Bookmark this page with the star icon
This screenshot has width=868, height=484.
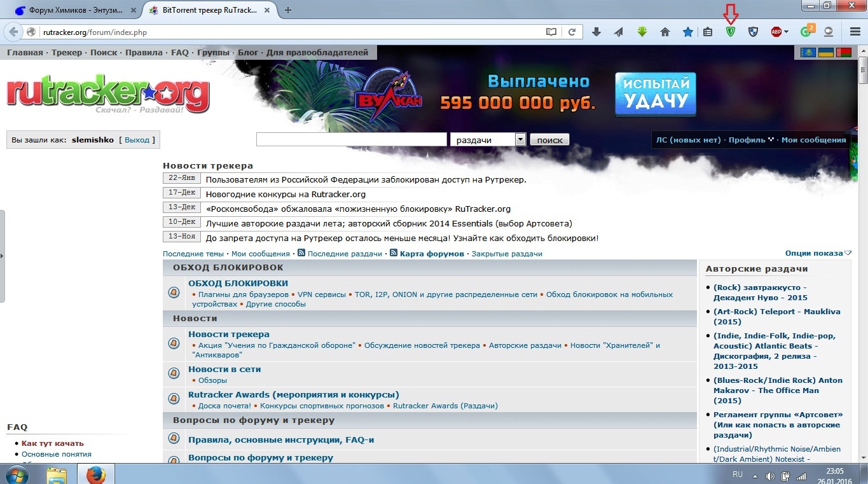click(x=687, y=32)
